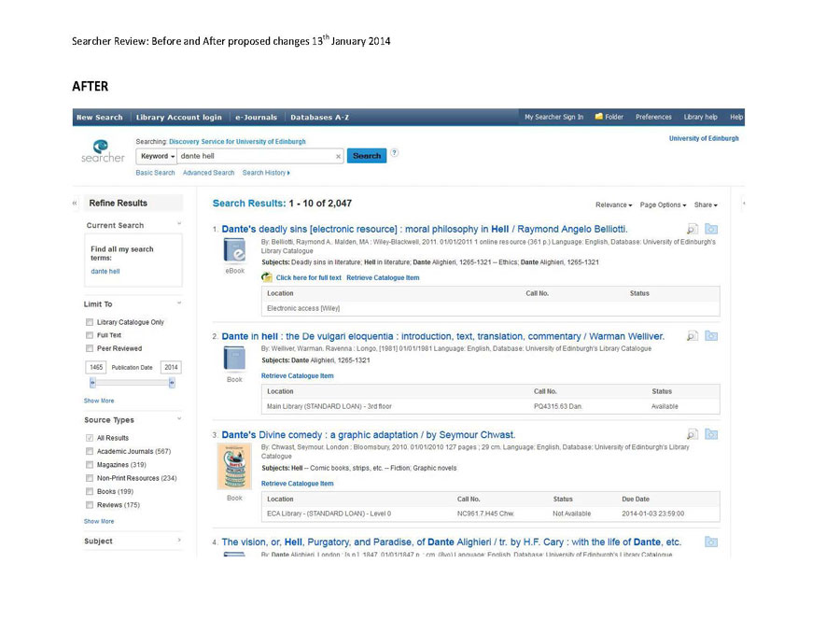
Task: Add result 1 Dante's deadly sins to folder
Action: [711, 230]
